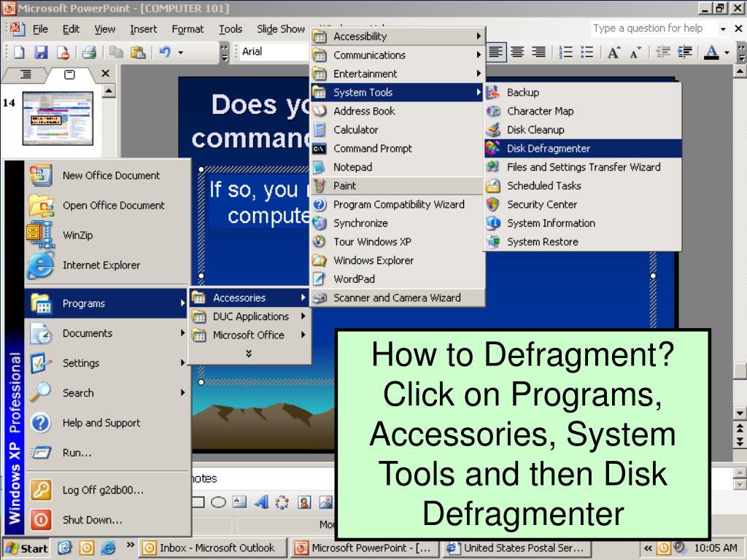
Task: Open the Arial font name combo box
Action: (x=274, y=52)
